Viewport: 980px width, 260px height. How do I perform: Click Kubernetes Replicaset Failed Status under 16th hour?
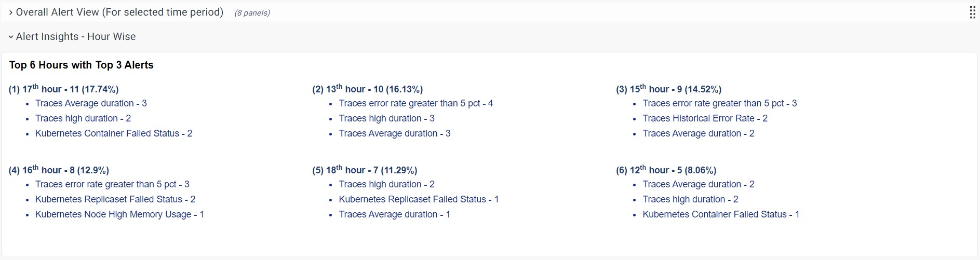[115, 199]
